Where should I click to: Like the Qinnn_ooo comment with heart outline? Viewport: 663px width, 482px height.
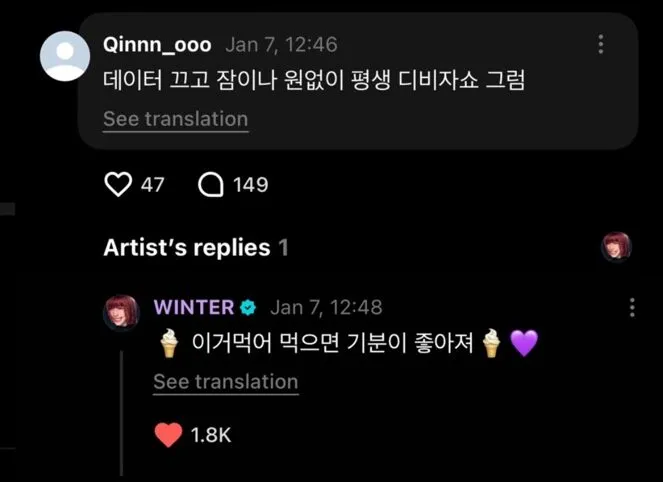pyautogui.click(x=118, y=185)
